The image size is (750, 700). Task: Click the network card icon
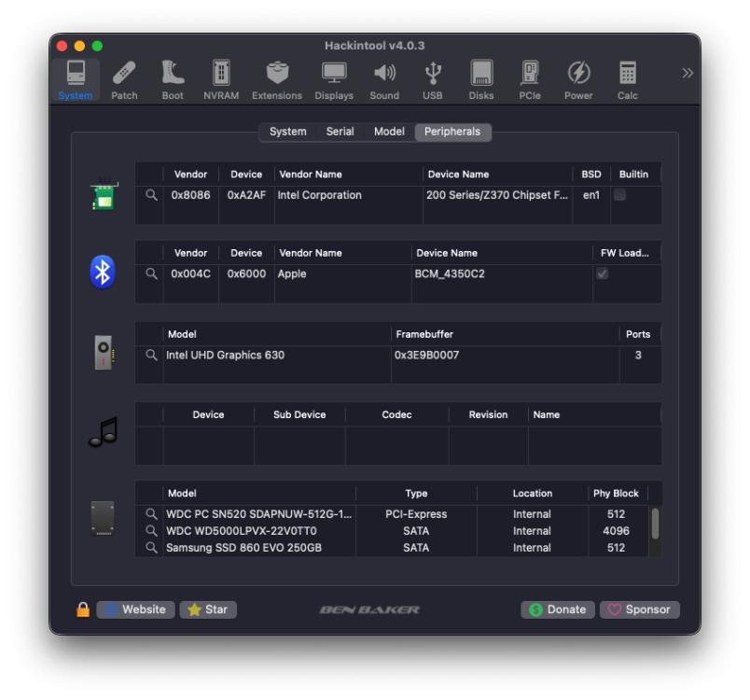(104, 194)
